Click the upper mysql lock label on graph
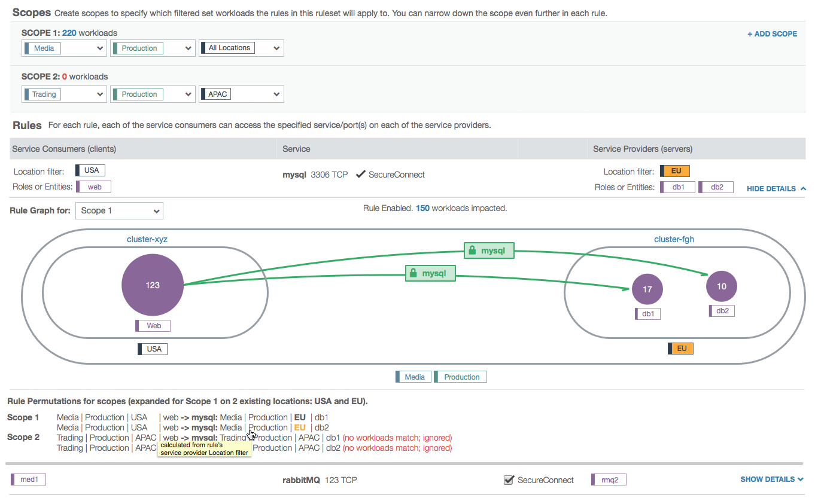This screenshot has width=818, height=504. click(x=489, y=251)
